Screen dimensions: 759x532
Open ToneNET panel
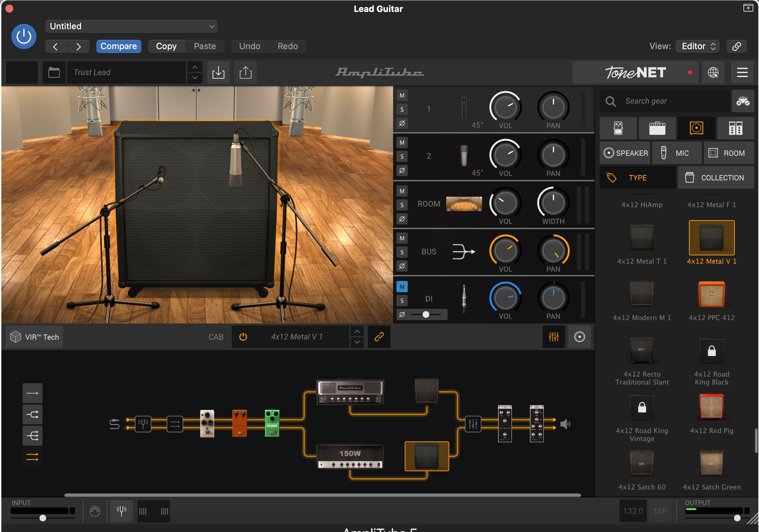click(635, 72)
